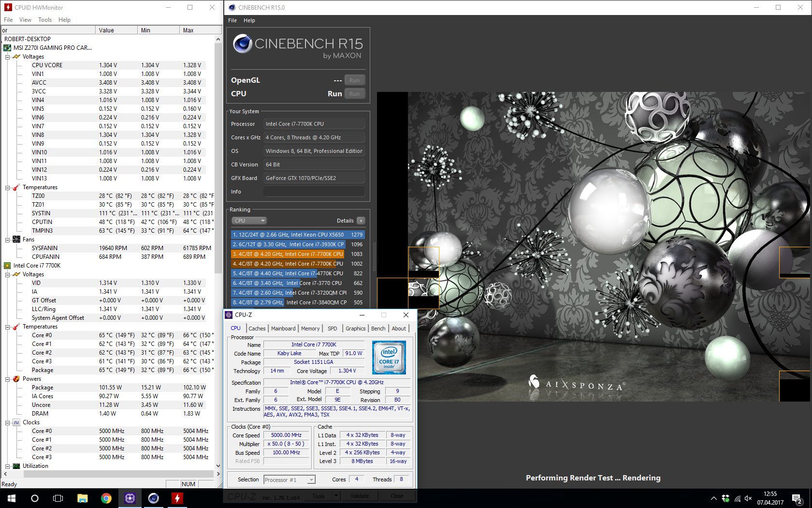Collapse the Clocks tree node
812x508 pixels.
[x=8, y=423]
